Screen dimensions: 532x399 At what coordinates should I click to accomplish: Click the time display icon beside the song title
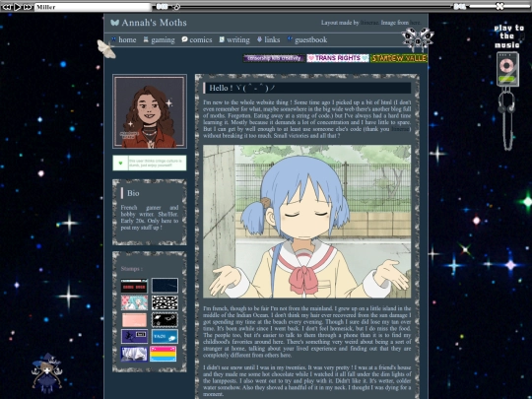162,6
